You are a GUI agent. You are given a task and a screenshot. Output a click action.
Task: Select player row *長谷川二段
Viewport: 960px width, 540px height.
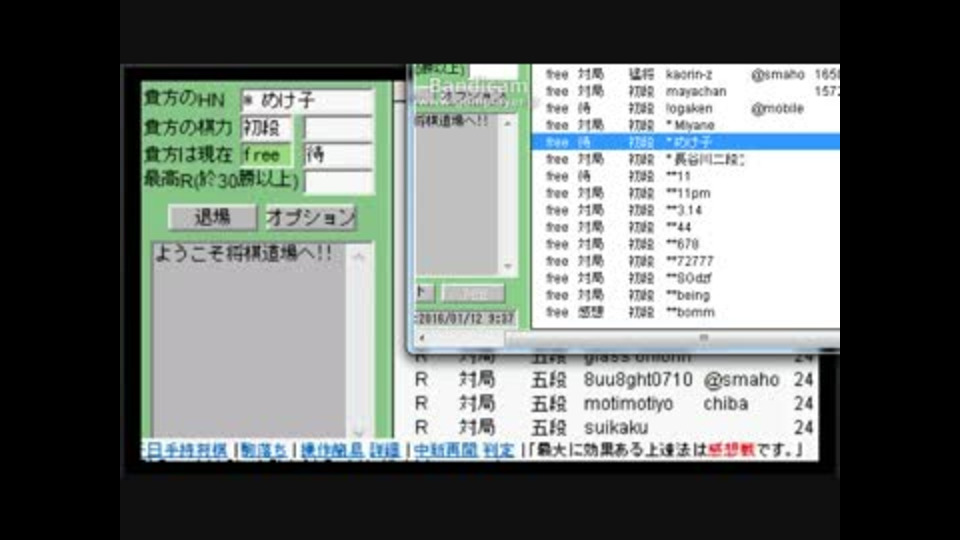pos(686,159)
